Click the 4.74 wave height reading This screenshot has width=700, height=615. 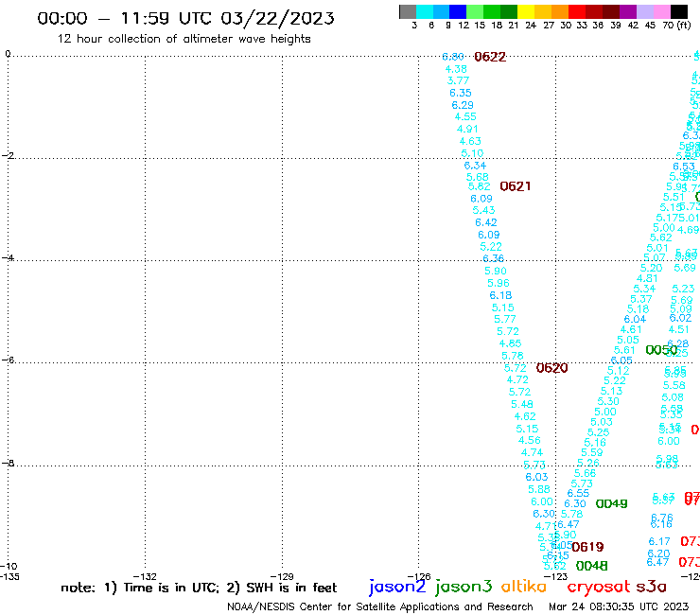532,452
